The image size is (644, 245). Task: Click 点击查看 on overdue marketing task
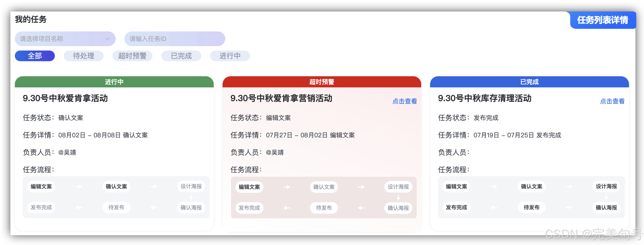[x=404, y=101]
